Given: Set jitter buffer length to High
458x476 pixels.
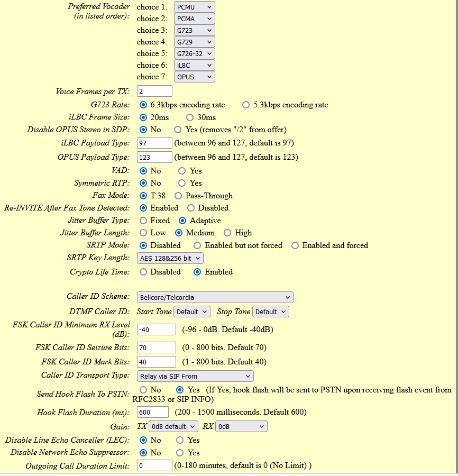Looking at the screenshot, I should pos(227,233).
